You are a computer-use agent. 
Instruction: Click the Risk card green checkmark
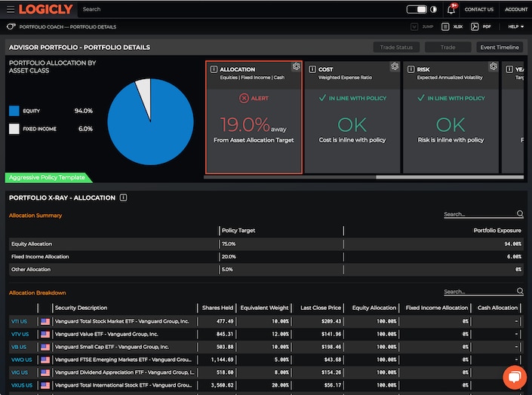point(421,98)
